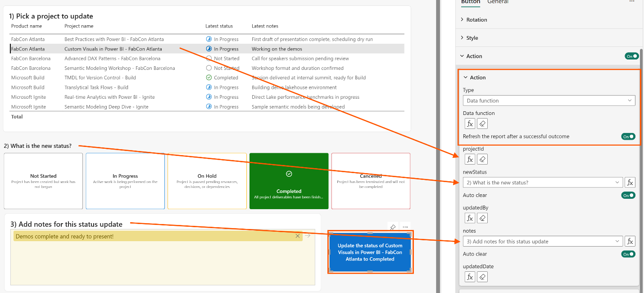Screen dimensions: 644x293
Task: Clear the notes text with the X icon
Action: click(297, 236)
